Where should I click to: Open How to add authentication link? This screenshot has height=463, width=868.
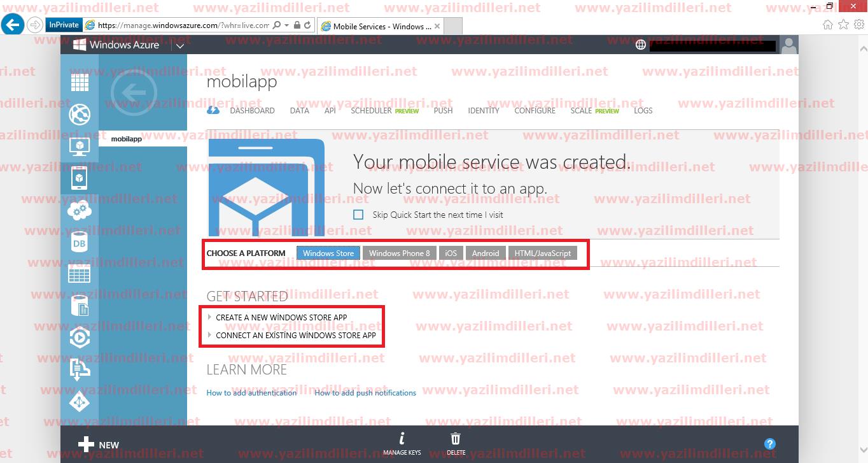[251, 393]
